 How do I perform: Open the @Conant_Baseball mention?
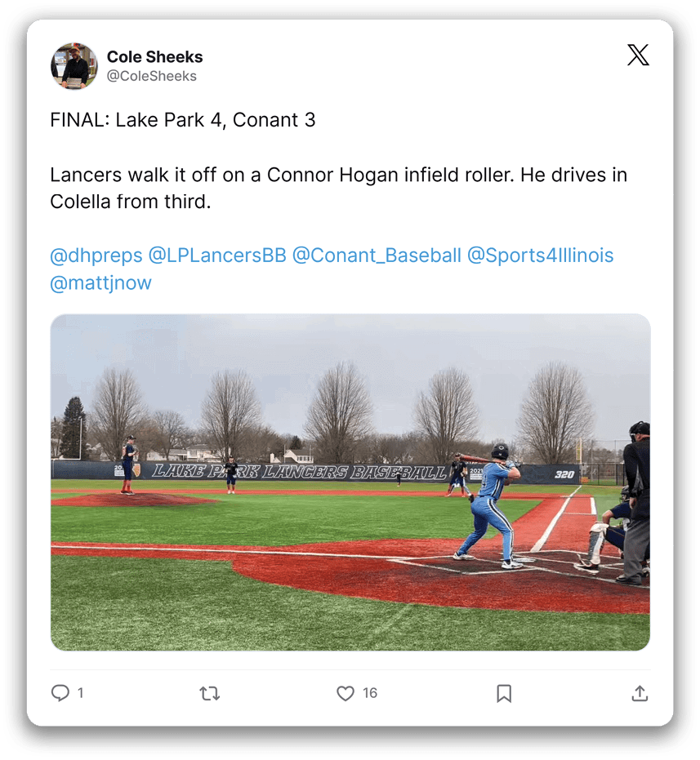[377, 256]
